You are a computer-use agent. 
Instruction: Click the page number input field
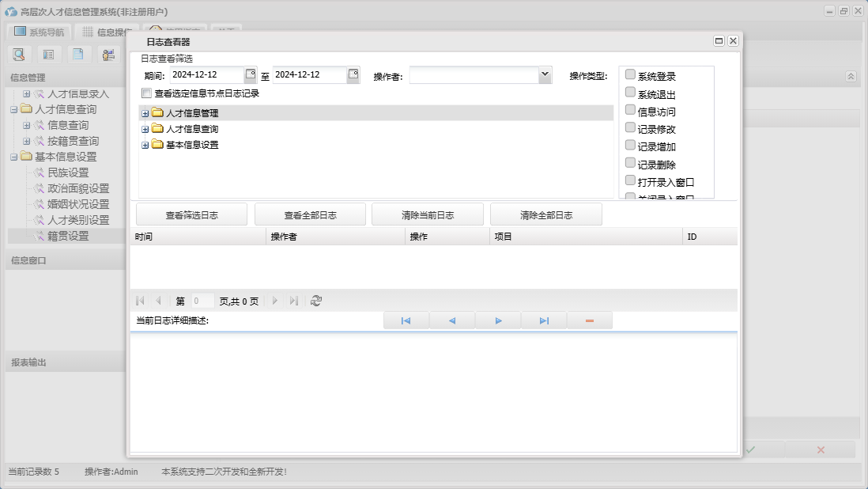[202, 301]
